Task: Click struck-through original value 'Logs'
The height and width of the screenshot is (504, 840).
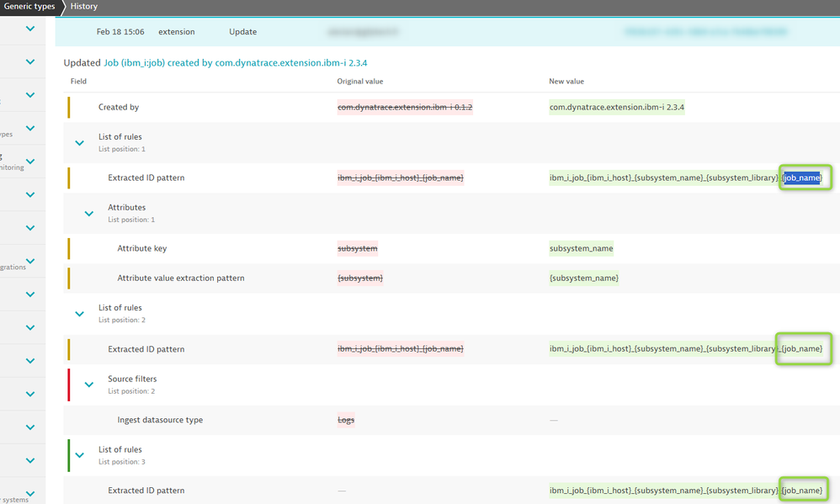Action: [346, 420]
